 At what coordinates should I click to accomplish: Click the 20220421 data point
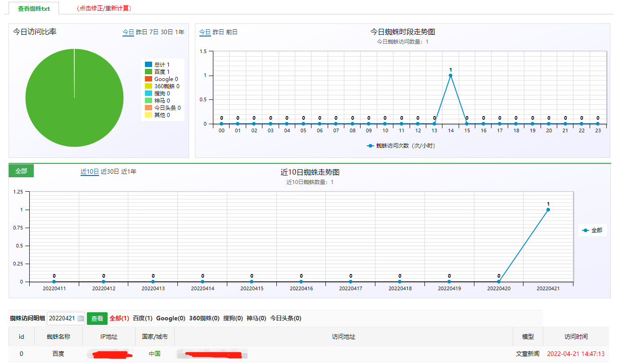point(548,210)
